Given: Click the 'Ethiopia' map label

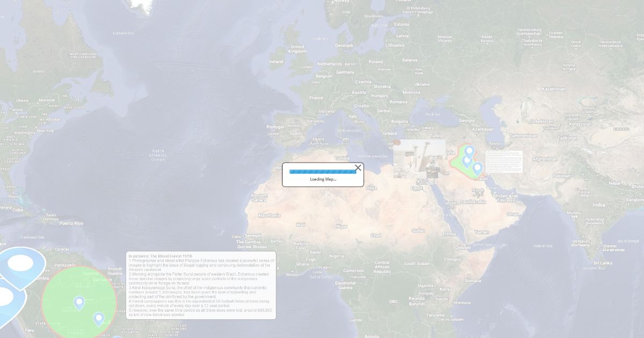Looking at the screenshot, I should [x=452, y=259].
